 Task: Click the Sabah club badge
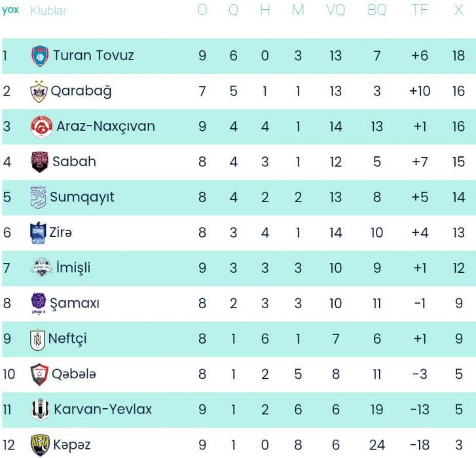[40, 162]
